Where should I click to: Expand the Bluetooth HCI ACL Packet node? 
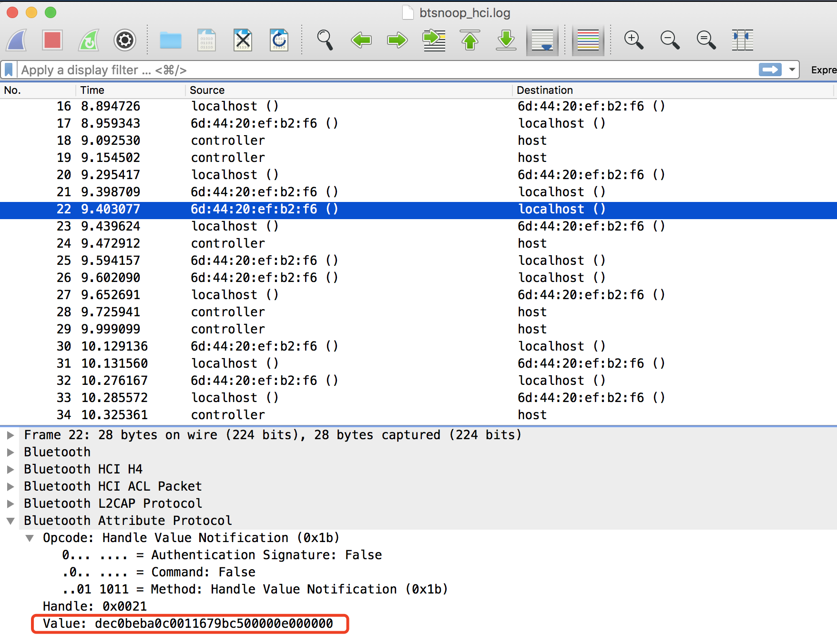(x=10, y=486)
